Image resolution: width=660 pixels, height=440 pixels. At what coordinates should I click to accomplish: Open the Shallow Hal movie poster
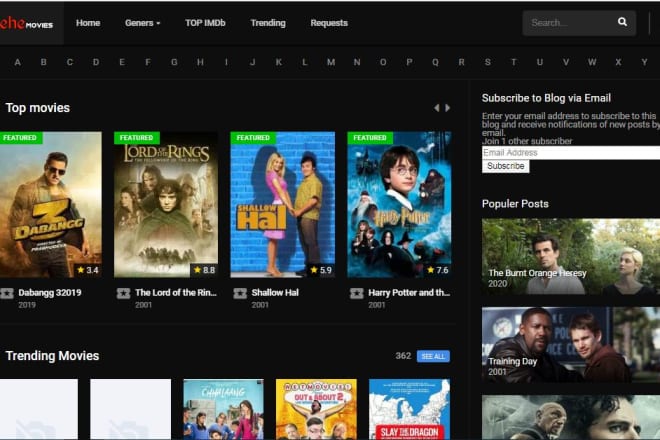click(x=282, y=205)
